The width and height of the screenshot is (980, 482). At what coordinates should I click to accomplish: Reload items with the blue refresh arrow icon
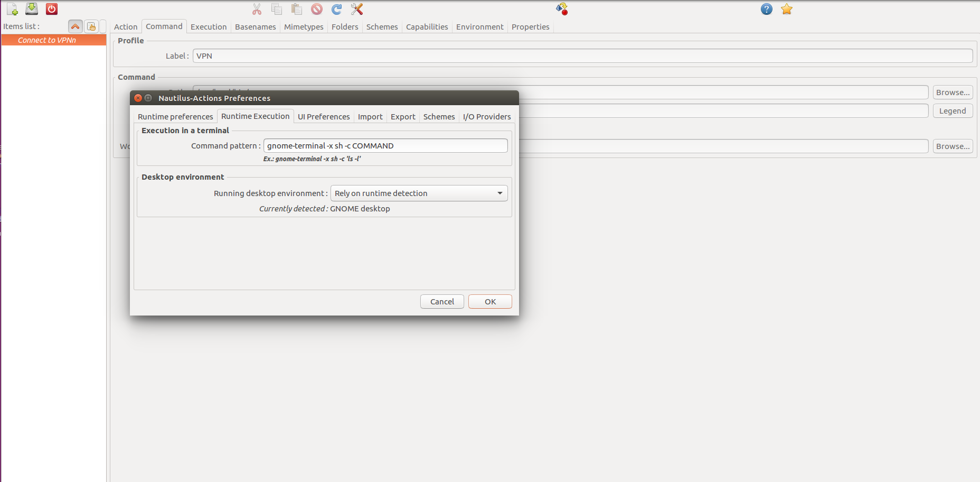pos(337,9)
